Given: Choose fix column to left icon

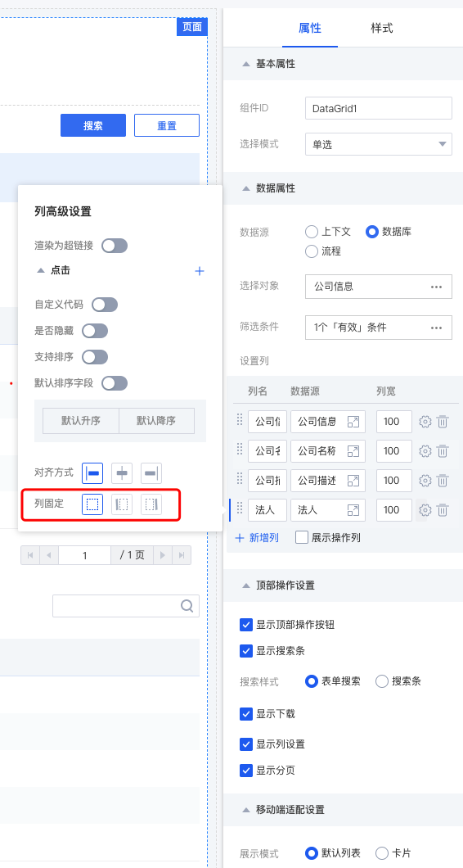Looking at the screenshot, I should [x=122, y=504].
